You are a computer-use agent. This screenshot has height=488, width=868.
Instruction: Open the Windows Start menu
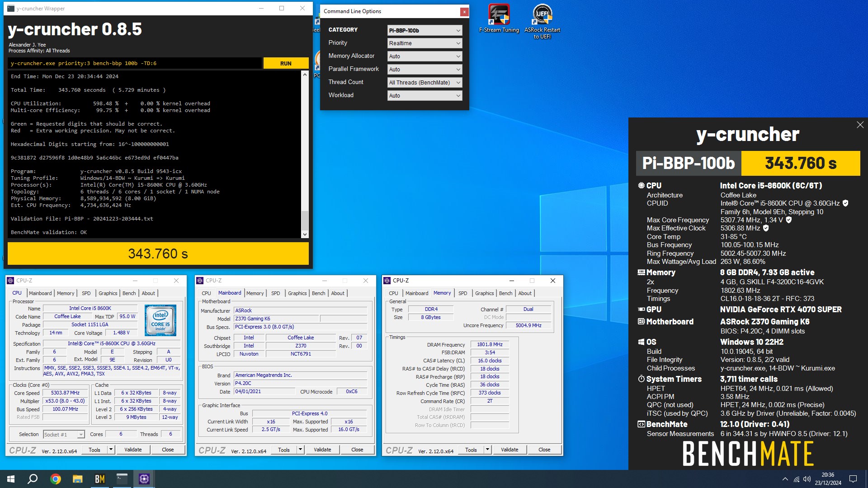tap(11, 479)
